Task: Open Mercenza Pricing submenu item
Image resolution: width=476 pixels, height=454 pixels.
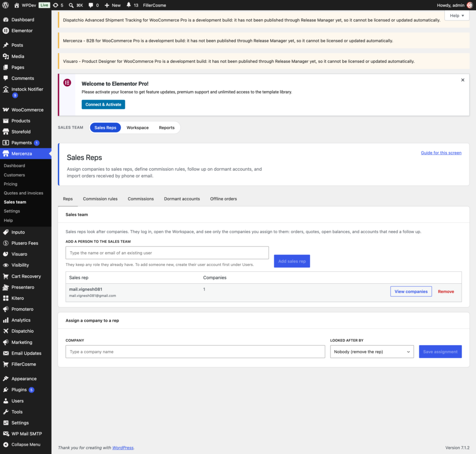Action: [10, 184]
